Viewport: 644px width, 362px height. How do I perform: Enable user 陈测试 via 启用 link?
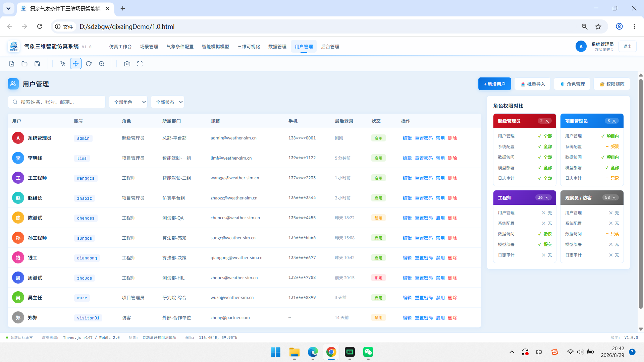tap(440, 218)
